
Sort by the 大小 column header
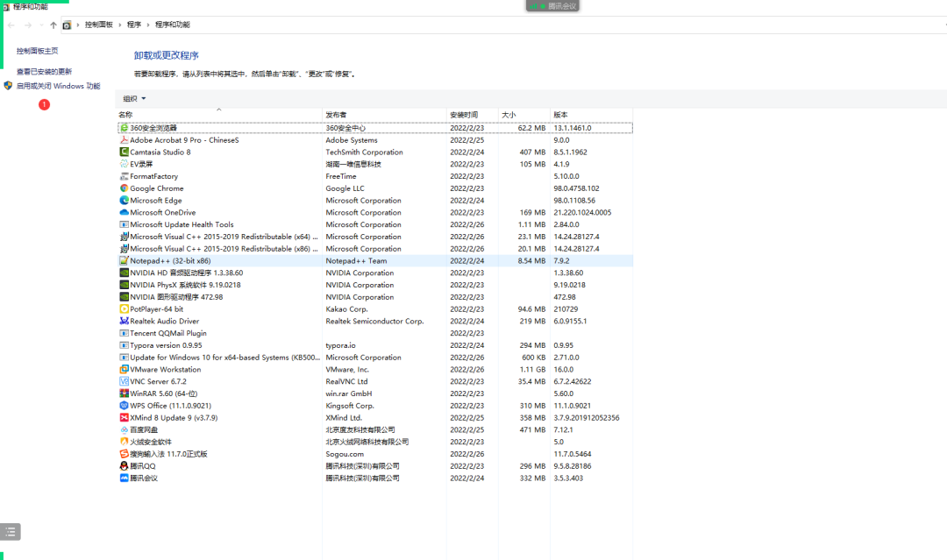tap(523, 115)
